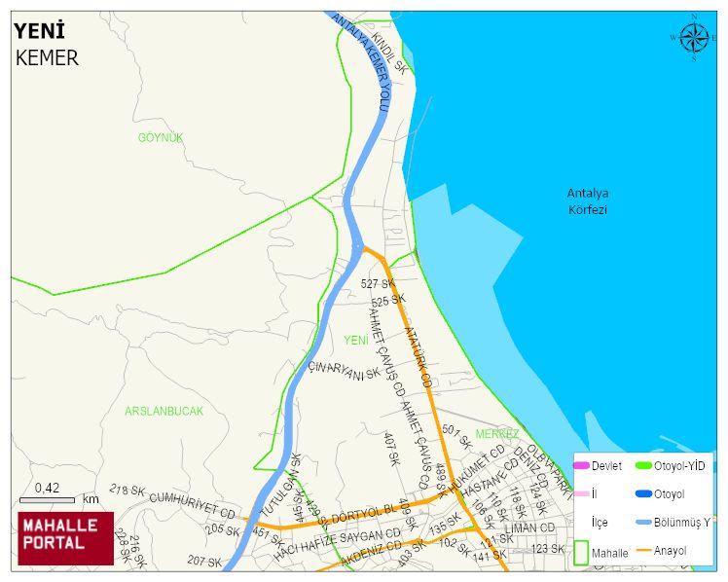Click the 407 SK street label

[x=391, y=449]
